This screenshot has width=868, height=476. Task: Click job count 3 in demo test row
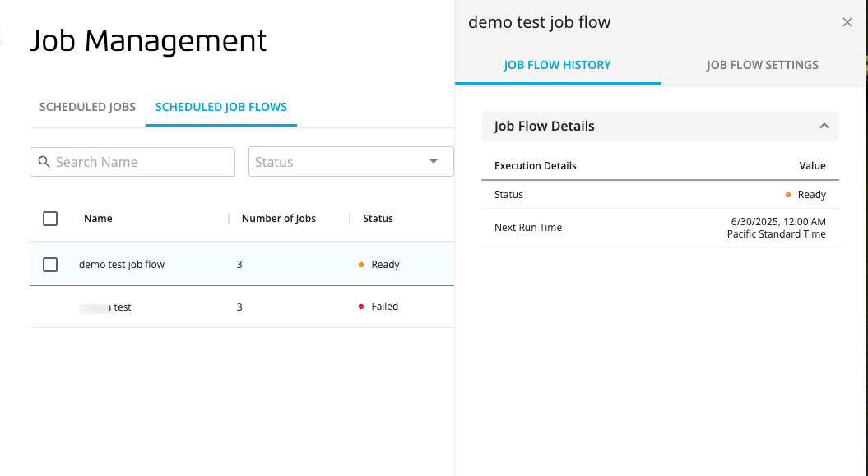[x=239, y=264]
